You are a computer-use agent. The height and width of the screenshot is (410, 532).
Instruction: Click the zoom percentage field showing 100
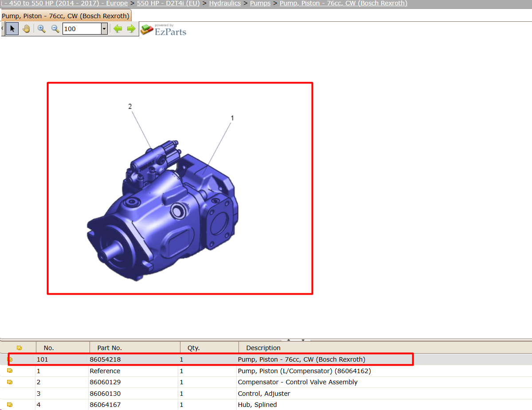point(82,29)
